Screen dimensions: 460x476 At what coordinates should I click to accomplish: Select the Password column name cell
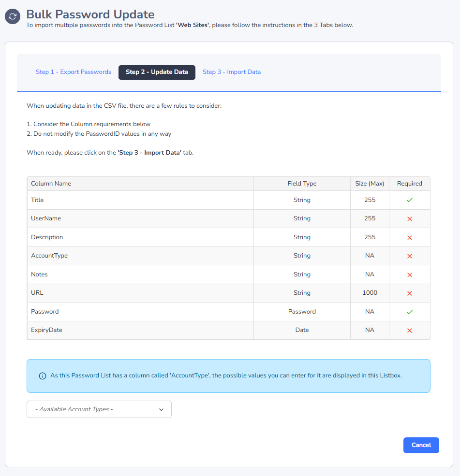[x=45, y=312]
